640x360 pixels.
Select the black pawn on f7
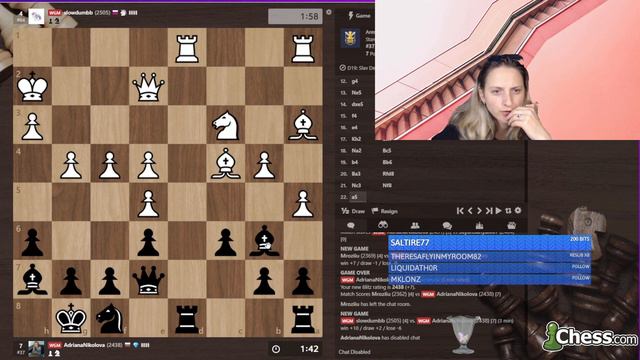tap(110, 281)
